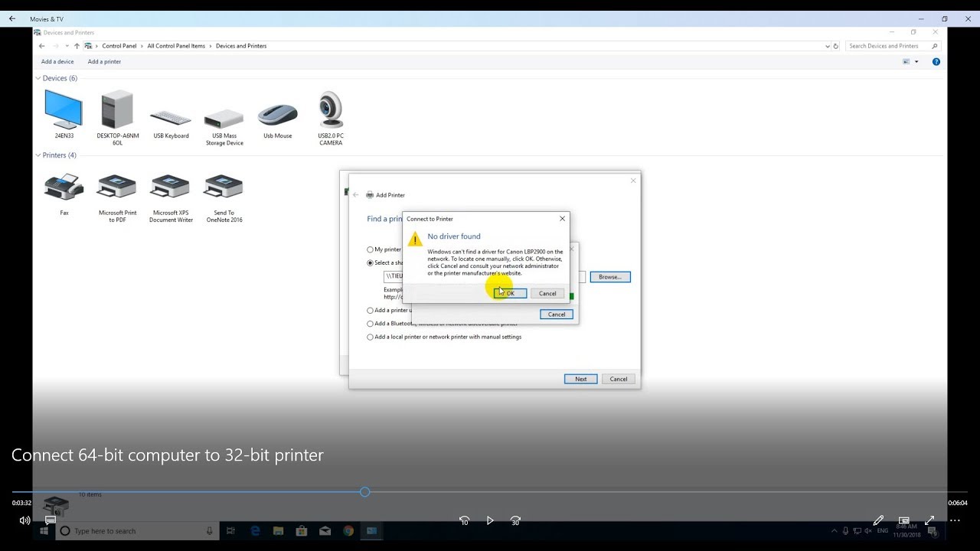Select the Add a Bluetooth printer option
Viewport: 980px width, 551px height.
pos(370,324)
